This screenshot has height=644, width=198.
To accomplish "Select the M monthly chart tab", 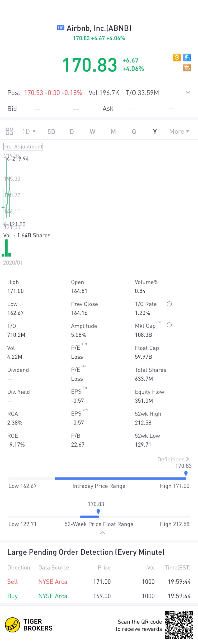I will point(113,131).
